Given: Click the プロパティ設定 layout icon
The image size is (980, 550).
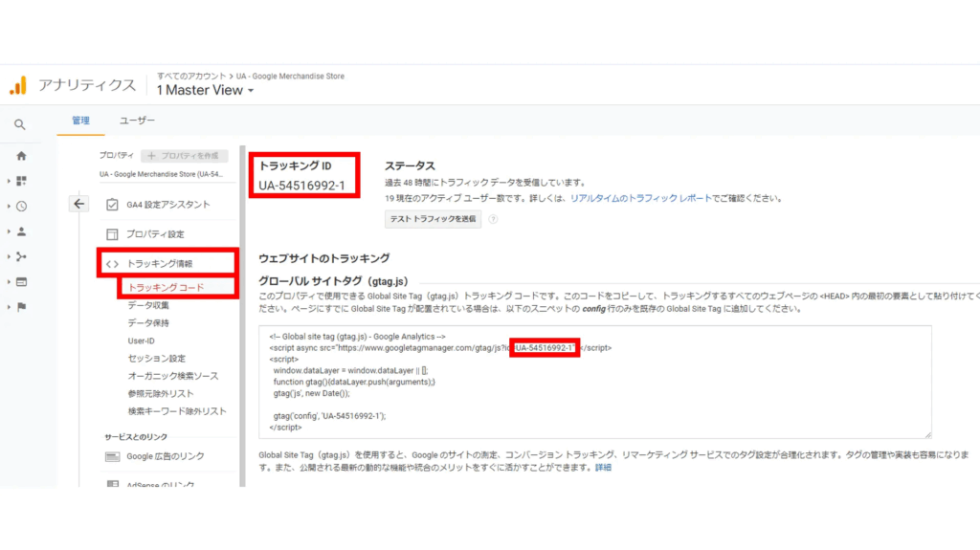Looking at the screenshot, I should coord(112,234).
